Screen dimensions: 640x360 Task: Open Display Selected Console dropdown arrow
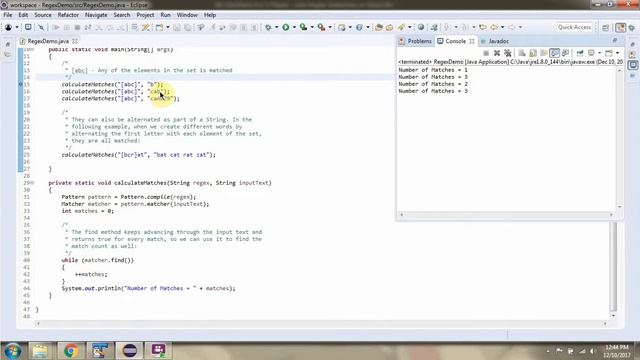click(599, 53)
